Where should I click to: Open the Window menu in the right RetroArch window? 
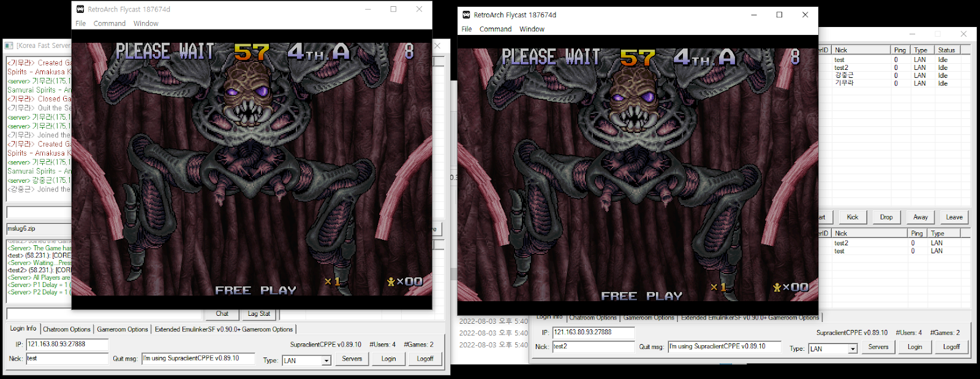tap(532, 29)
